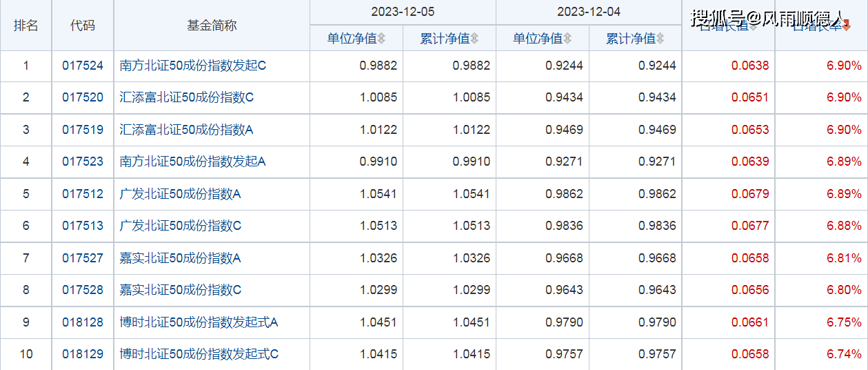Sort by 日增长值 arrows
This screenshot has height=370, width=868.
[754, 27]
